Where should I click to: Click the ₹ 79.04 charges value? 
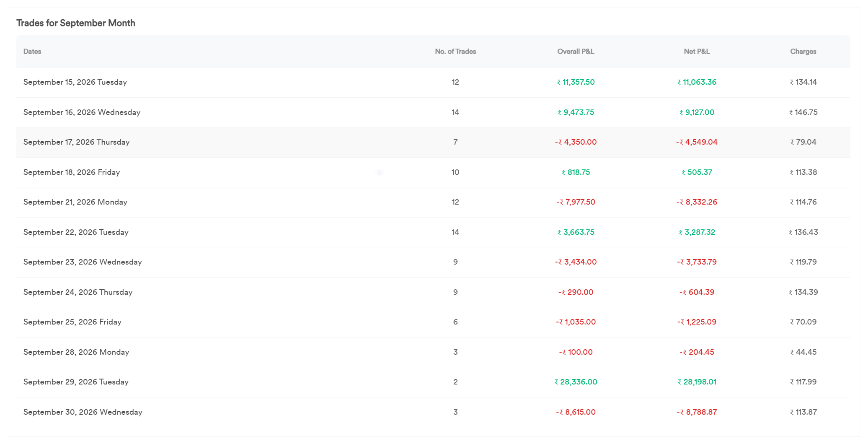pos(803,142)
